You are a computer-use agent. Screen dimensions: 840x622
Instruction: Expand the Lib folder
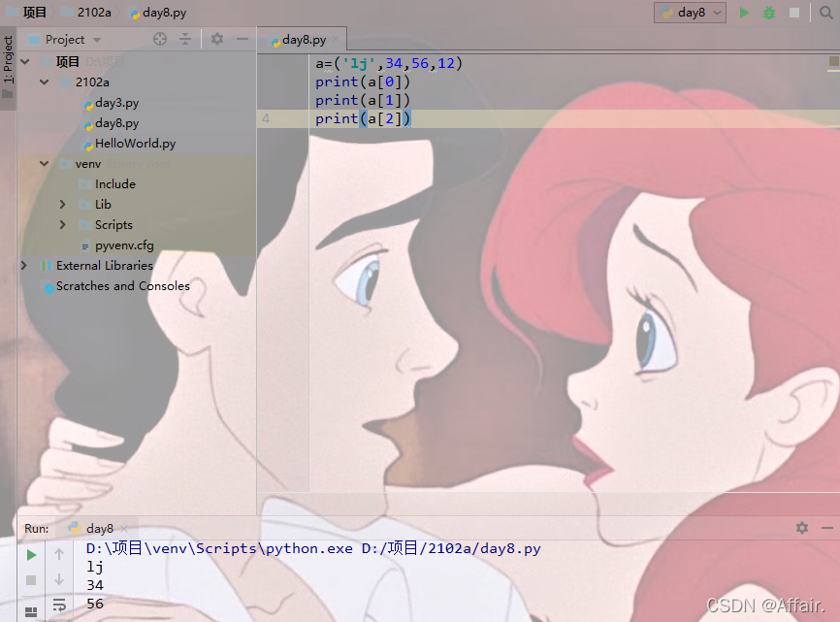(63, 204)
